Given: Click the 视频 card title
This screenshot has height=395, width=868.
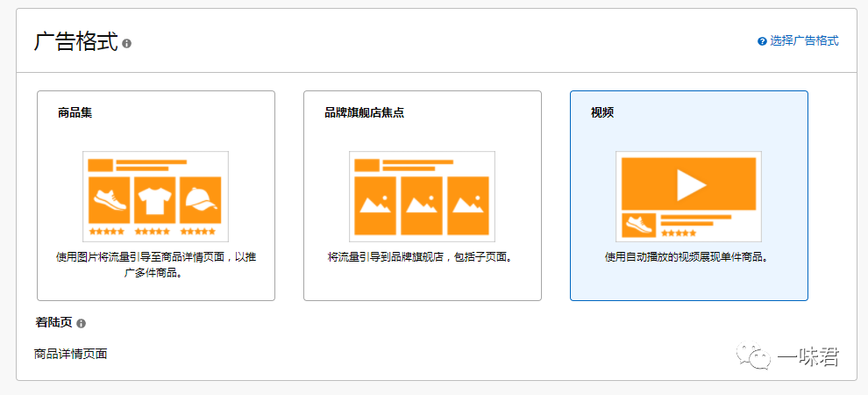Looking at the screenshot, I should click(602, 113).
